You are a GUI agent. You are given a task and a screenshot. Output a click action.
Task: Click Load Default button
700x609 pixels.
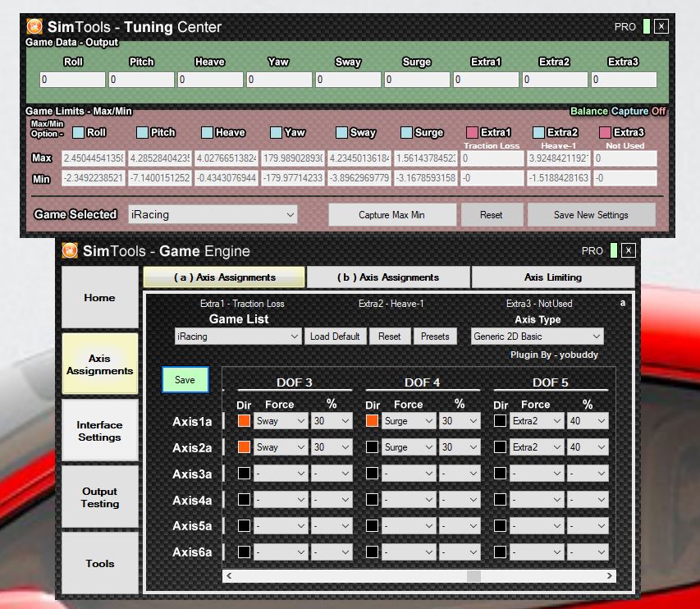coord(335,337)
